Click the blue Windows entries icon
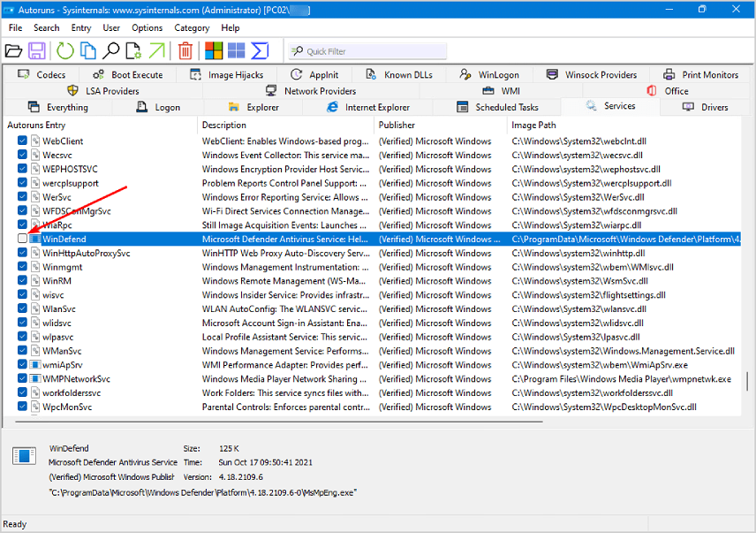Image resolution: width=756 pixels, height=533 pixels. [x=237, y=50]
